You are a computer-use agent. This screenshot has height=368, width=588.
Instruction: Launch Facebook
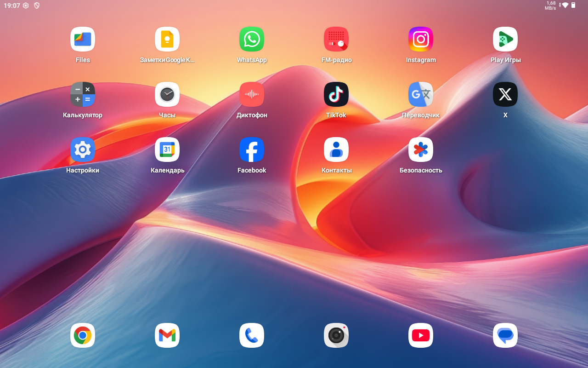pos(252,149)
